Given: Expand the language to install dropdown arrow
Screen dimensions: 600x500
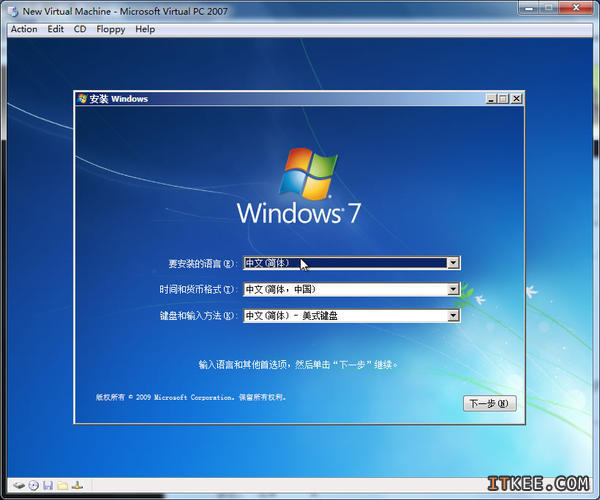Looking at the screenshot, I should (453, 263).
